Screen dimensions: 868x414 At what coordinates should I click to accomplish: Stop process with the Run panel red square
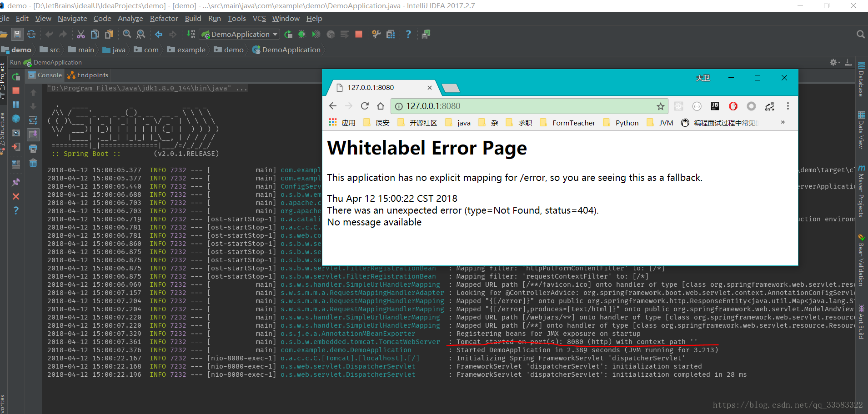point(16,90)
